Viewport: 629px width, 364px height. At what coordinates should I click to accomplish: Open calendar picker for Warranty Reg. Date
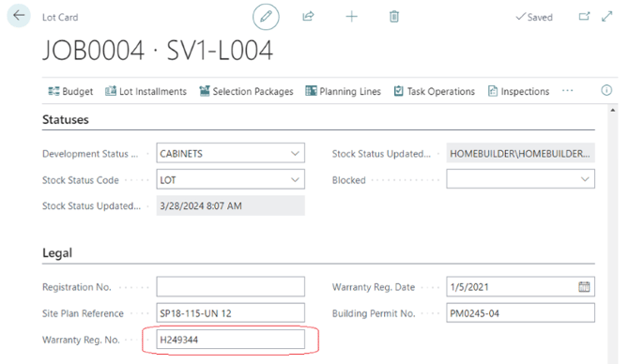click(x=584, y=287)
